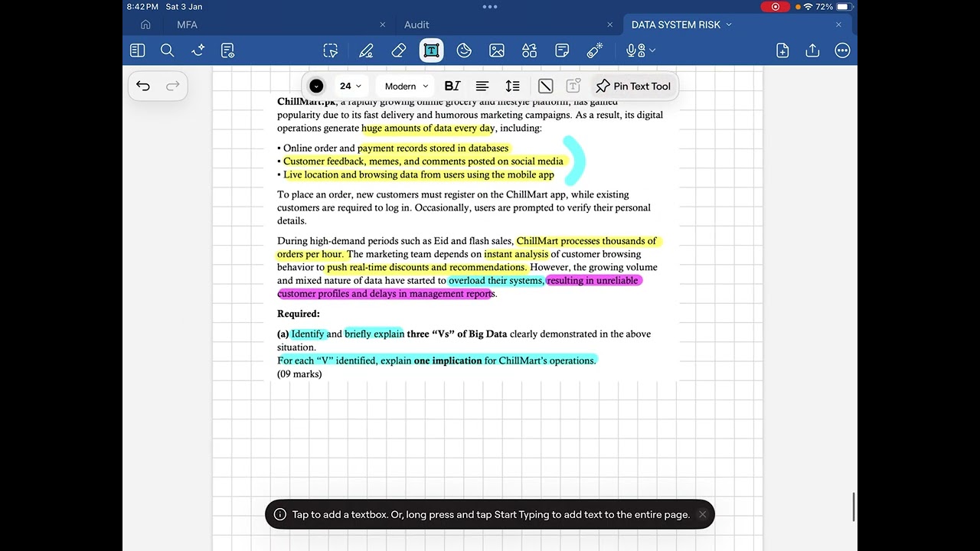Image resolution: width=980 pixels, height=551 pixels.
Task: Switch to the MFA tab
Action: (x=187, y=24)
